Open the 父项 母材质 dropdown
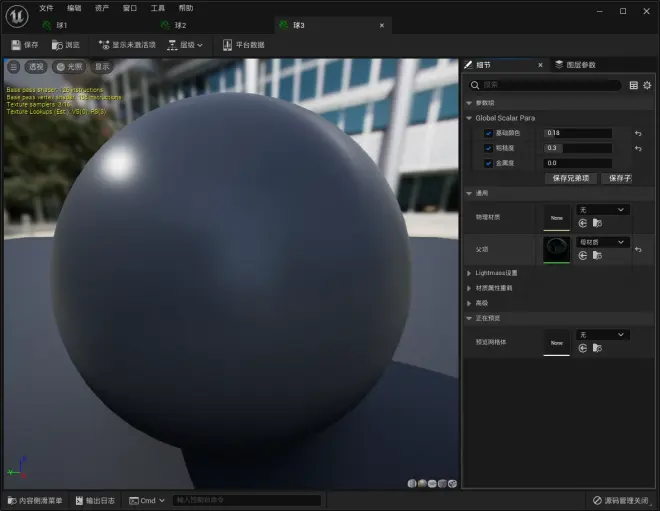The height and width of the screenshot is (511, 660). point(603,242)
